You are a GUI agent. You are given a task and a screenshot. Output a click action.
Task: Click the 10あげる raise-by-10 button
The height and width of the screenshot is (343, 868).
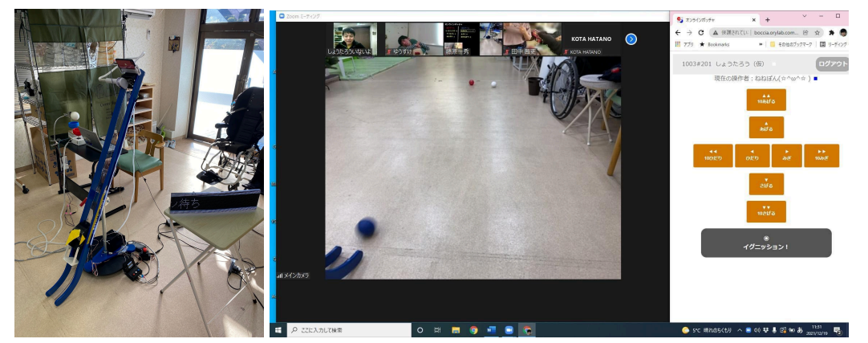(x=766, y=100)
